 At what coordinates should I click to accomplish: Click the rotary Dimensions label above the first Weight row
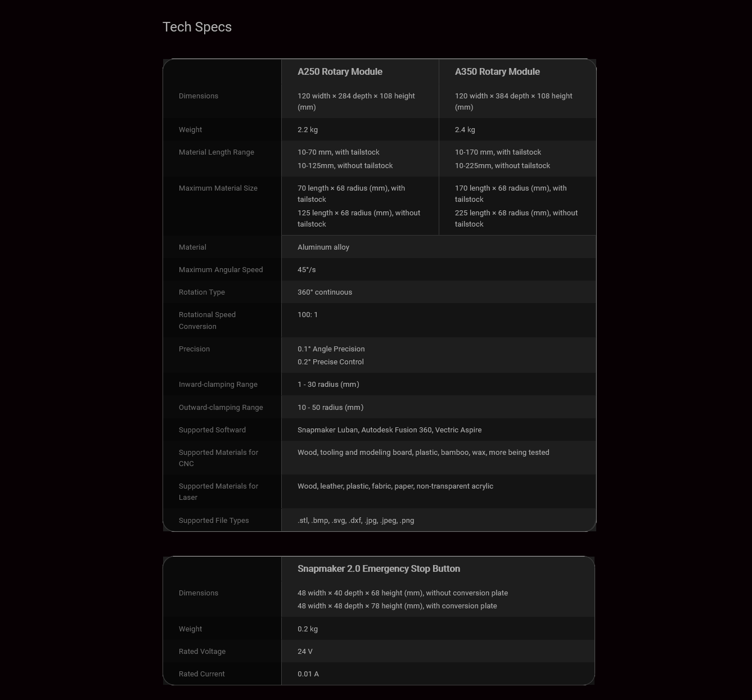(x=199, y=96)
